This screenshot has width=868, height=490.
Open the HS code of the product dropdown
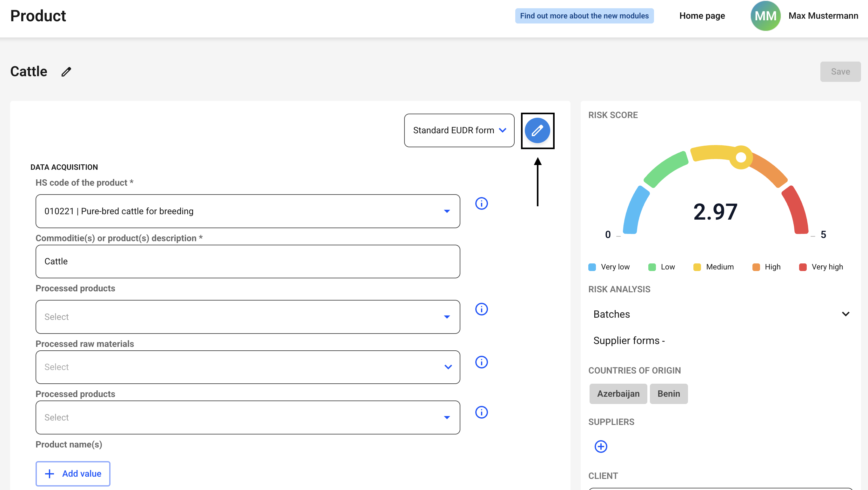point(248,211)
